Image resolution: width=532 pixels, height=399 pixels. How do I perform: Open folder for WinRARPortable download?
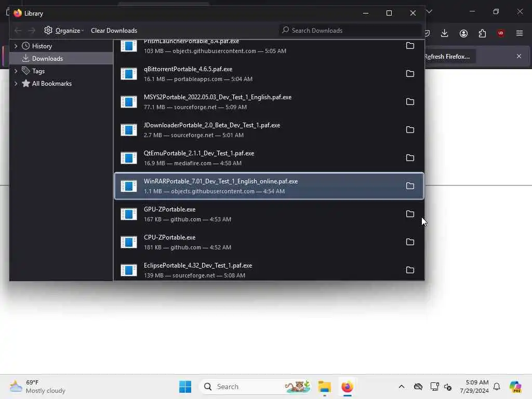click(410, 186)
